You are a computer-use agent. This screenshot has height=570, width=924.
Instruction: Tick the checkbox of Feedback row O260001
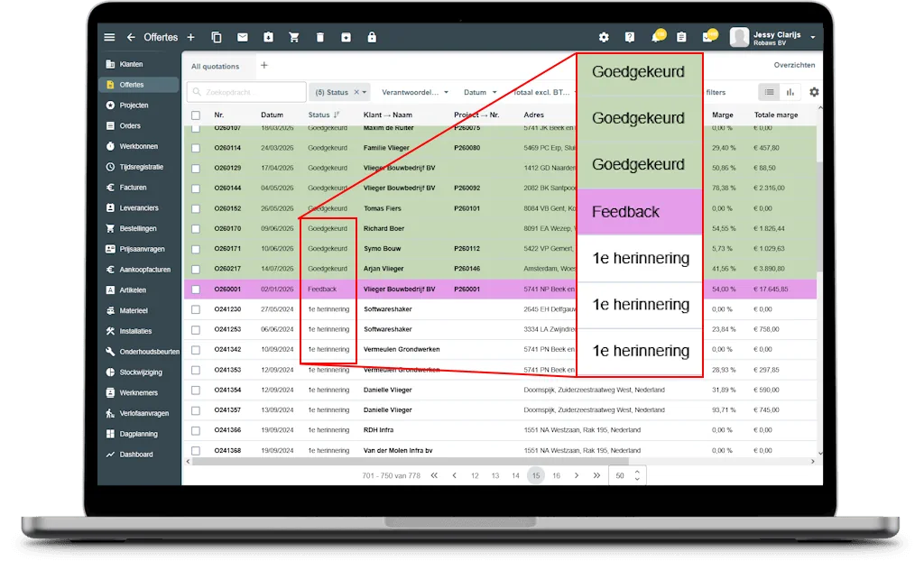pos(196,290)
